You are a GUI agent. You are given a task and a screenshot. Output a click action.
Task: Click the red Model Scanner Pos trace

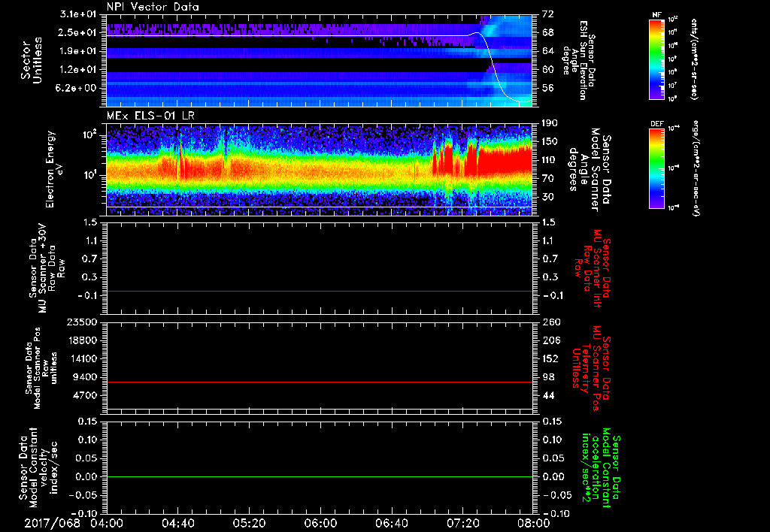[x=319, y=382]
